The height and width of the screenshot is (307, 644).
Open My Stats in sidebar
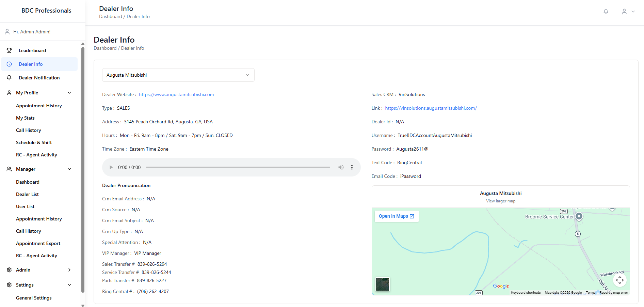click(x=25, y=118)
